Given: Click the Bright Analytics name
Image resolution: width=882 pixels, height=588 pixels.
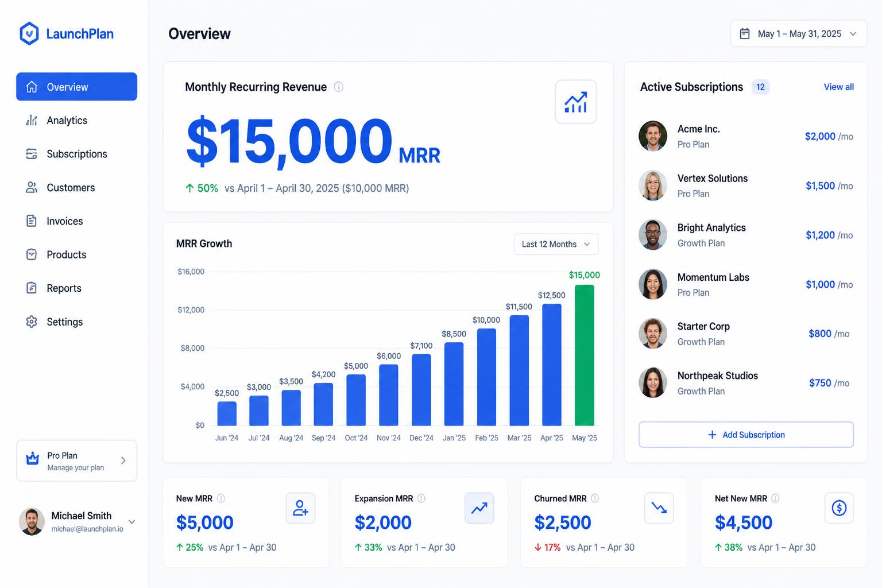Looking at the screenshot, I should (x=711, y=228).
